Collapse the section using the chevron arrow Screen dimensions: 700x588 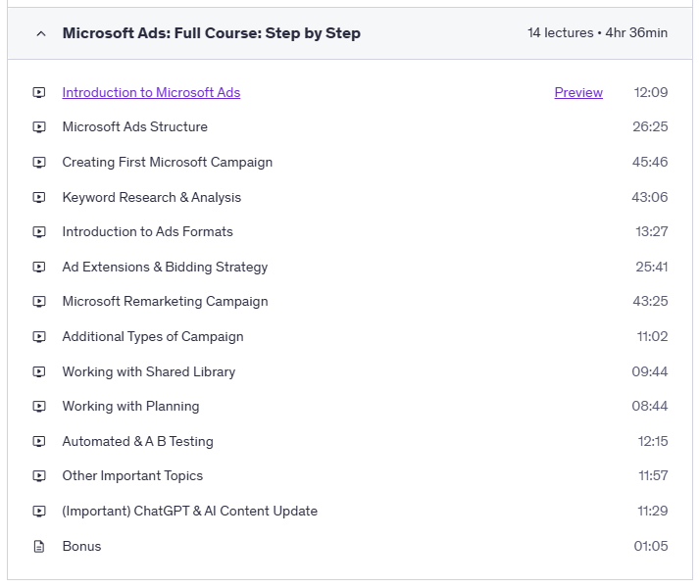pyautogui.click(x=40, y=33)
